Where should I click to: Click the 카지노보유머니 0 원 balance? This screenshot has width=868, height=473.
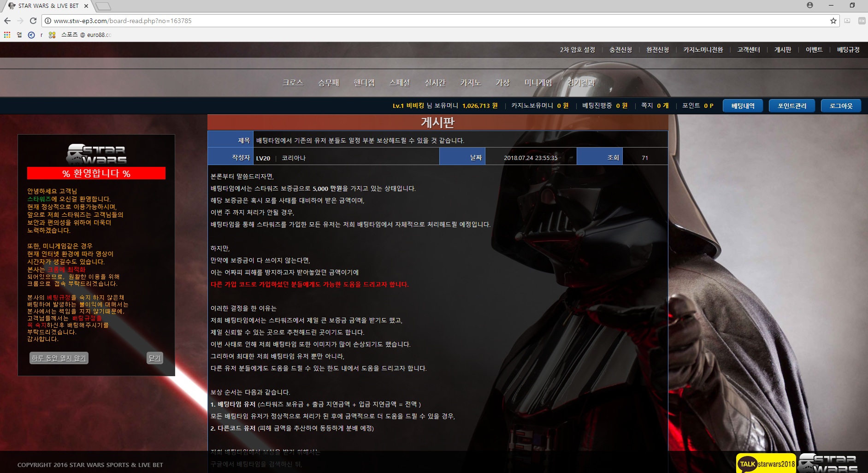pyautogui.click(x=540, y=106)
